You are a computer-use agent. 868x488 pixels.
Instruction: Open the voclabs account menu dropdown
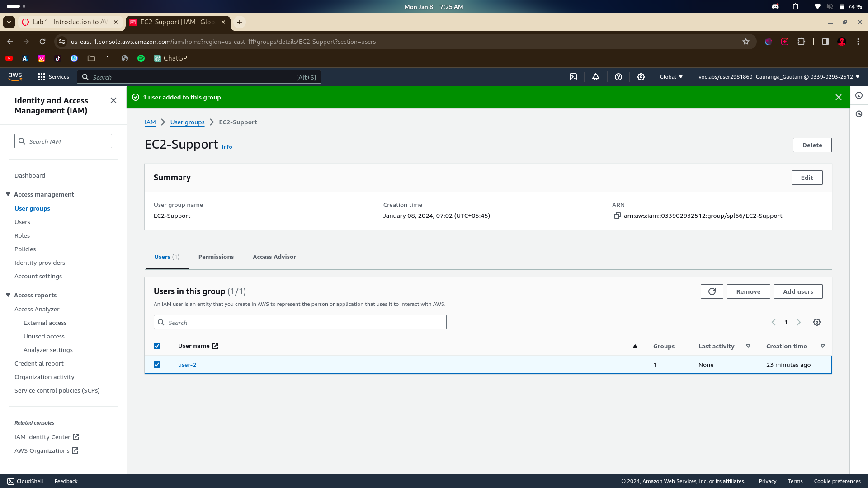pos(778,77)
